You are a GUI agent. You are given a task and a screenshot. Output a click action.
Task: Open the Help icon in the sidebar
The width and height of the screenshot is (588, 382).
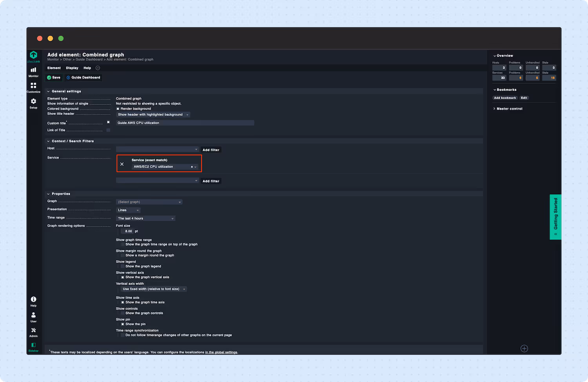coord(33,300)
